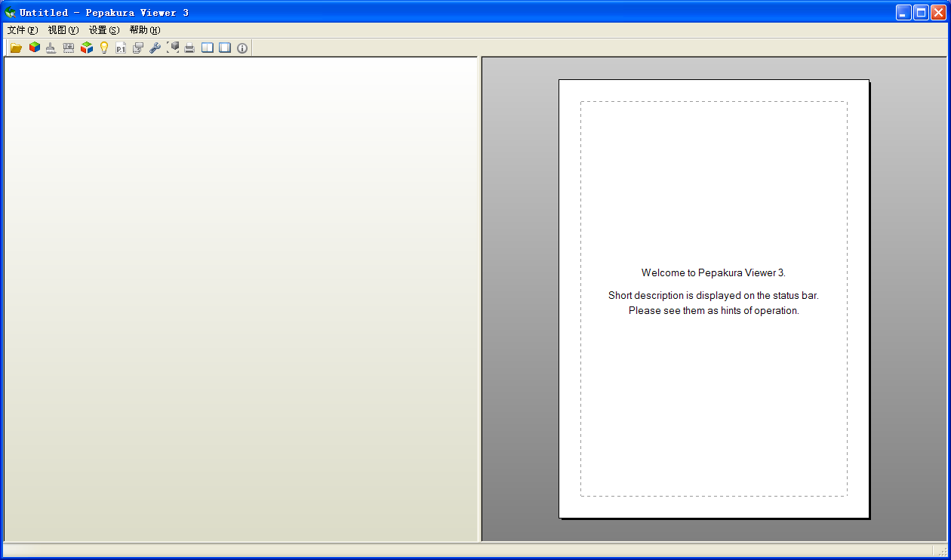Click the information icon in the toolbar
Viewport: 951px width, 560px height.
point(242,48)
